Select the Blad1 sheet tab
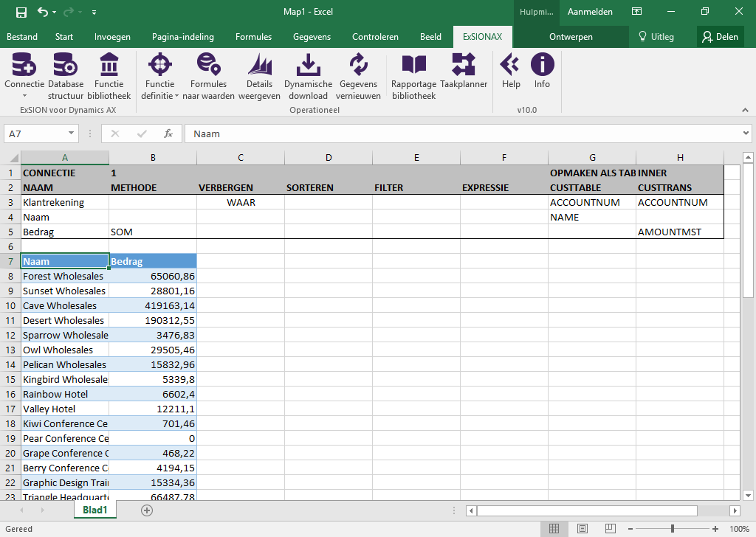The width and height of the screenshot is (756, 537). click(95, 510)
